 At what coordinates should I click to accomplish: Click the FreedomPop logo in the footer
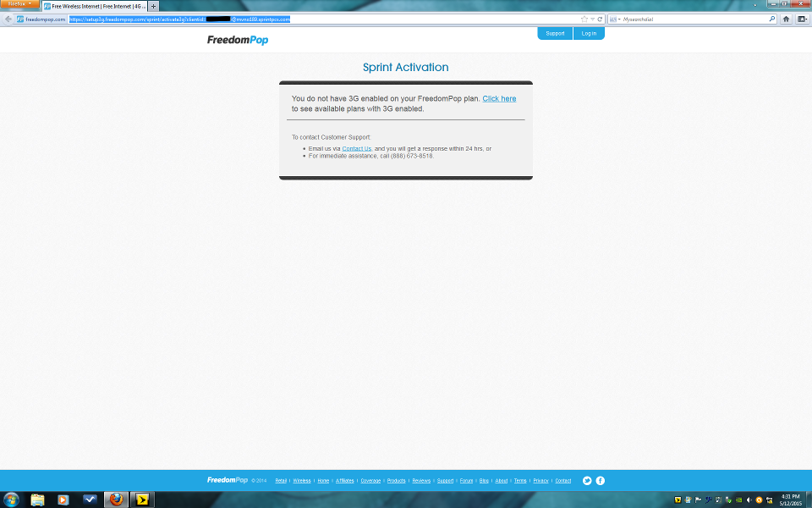click(x=228, y=480)
